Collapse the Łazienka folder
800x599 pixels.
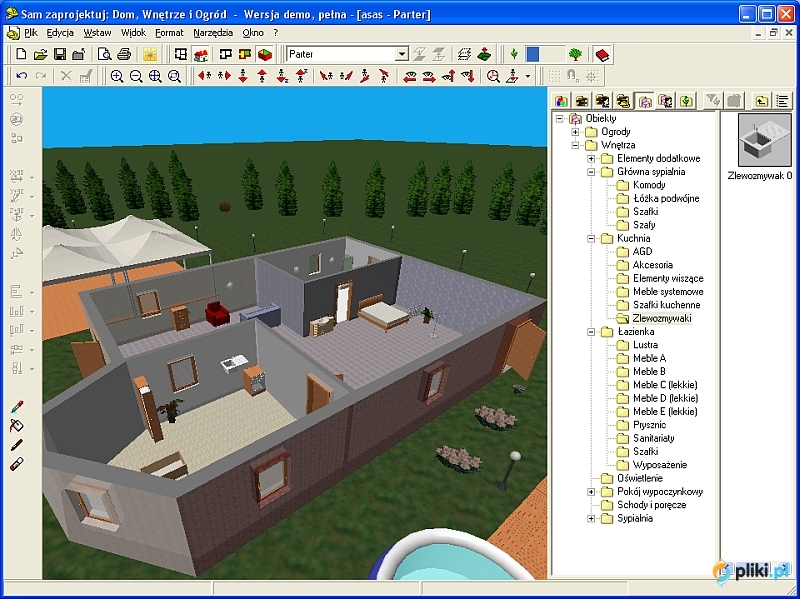(x=591, y=332)
